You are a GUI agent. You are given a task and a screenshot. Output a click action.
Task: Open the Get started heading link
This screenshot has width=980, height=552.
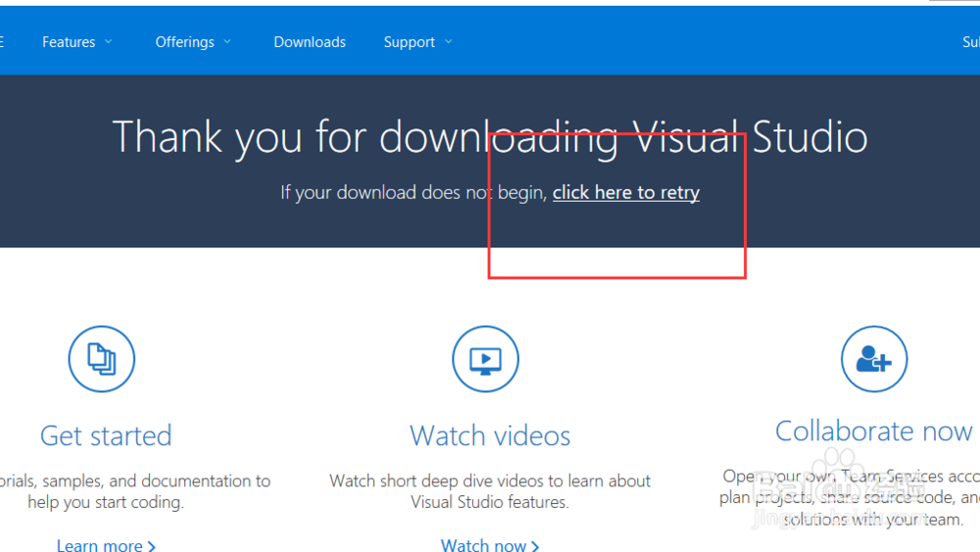coord(106,435)
